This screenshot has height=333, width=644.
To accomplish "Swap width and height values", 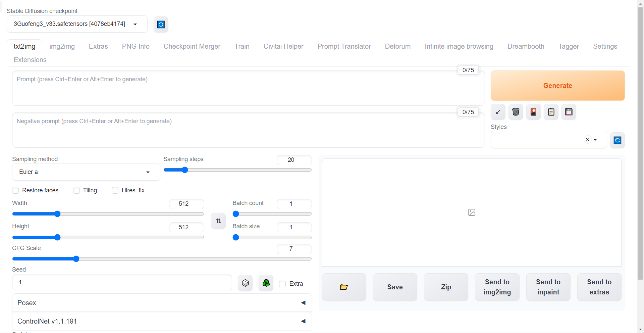I will (218, 221).
